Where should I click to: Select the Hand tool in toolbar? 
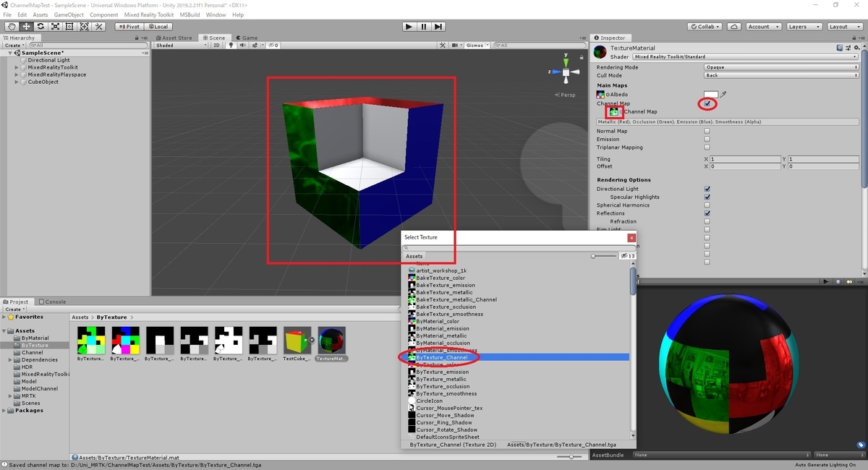(x=12, y=27)
